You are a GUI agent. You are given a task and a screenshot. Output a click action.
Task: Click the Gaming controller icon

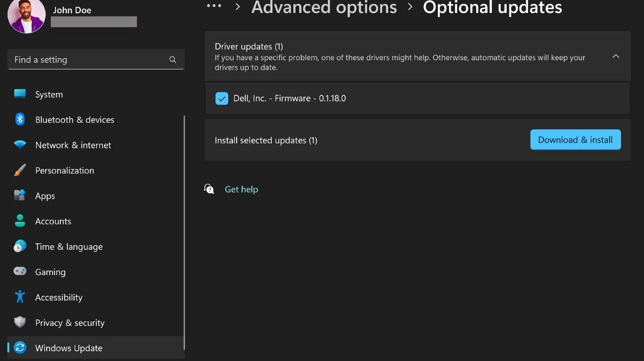(20, 272)
